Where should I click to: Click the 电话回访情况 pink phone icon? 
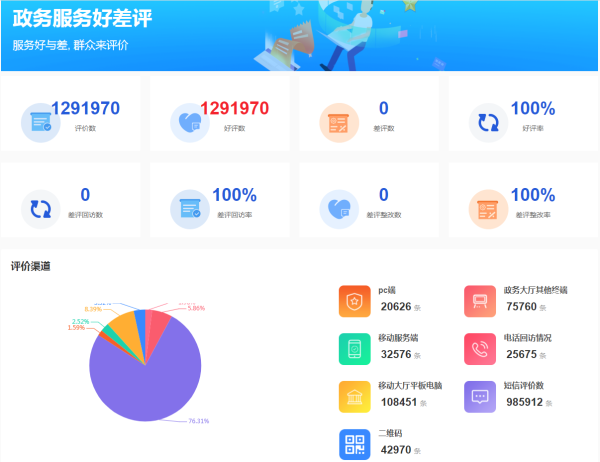480,348
